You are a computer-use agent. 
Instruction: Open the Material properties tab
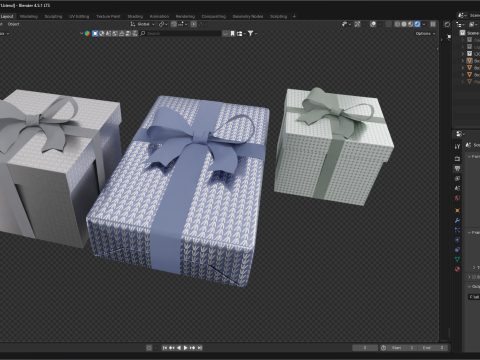457,269
